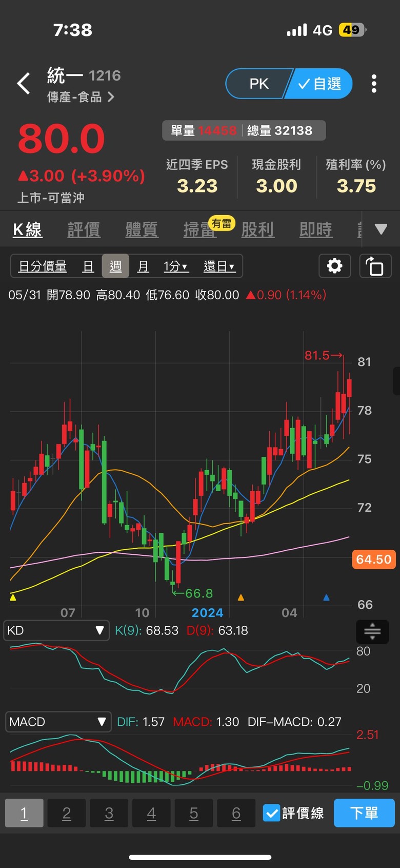Tap the PK compare button
This screenshot has width=400, height=868.
pyautogui.click(x=259, y=84)
